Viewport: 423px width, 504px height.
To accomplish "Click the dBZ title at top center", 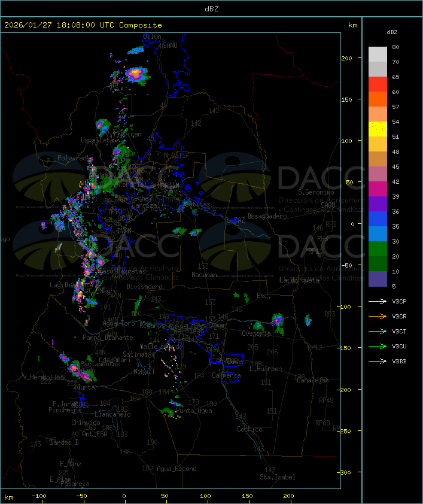I will (x=211, y=8).
